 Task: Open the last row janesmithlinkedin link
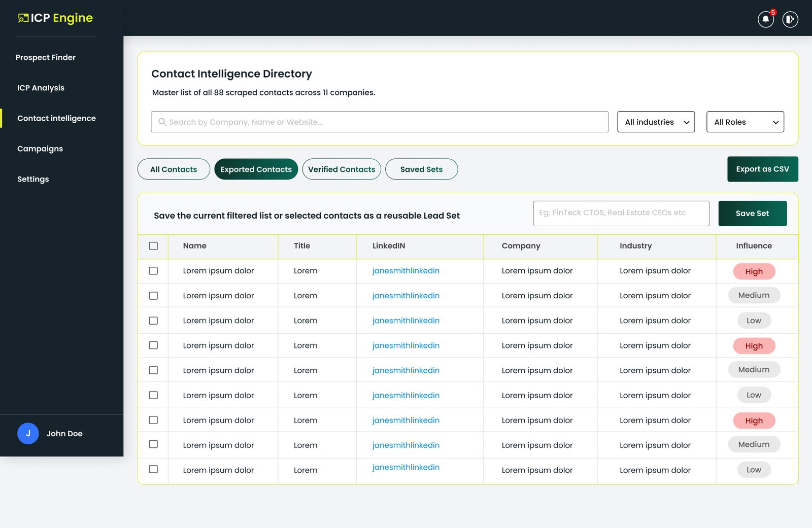[406, 467]
